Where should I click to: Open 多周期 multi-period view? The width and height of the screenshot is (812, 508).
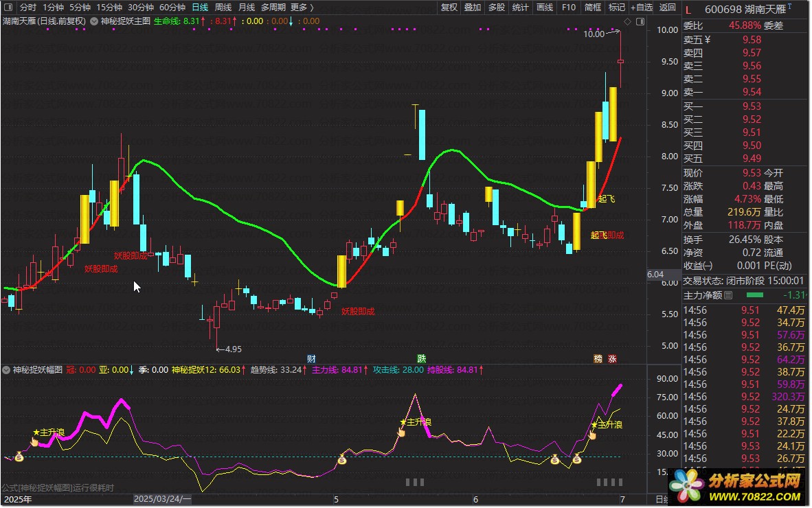click(x=273, y=8)
